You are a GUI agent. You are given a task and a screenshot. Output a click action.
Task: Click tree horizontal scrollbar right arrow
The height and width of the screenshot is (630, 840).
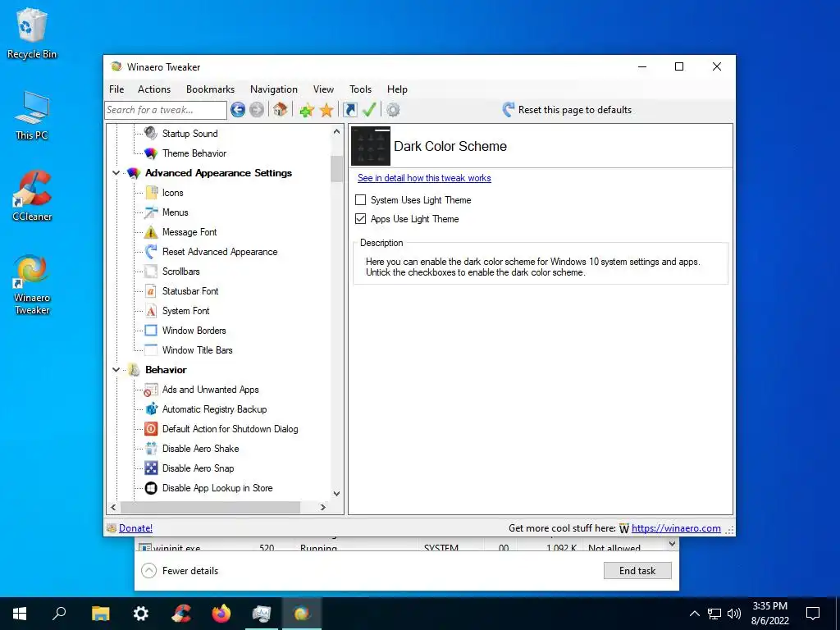pyautogui.click(x=322, y=507)
